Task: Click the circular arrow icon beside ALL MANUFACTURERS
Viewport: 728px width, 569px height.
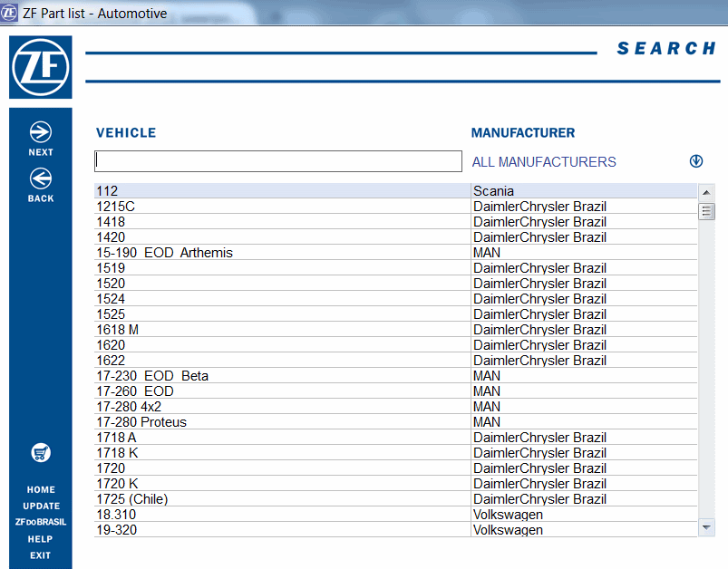Action: (x=695, y=160)
